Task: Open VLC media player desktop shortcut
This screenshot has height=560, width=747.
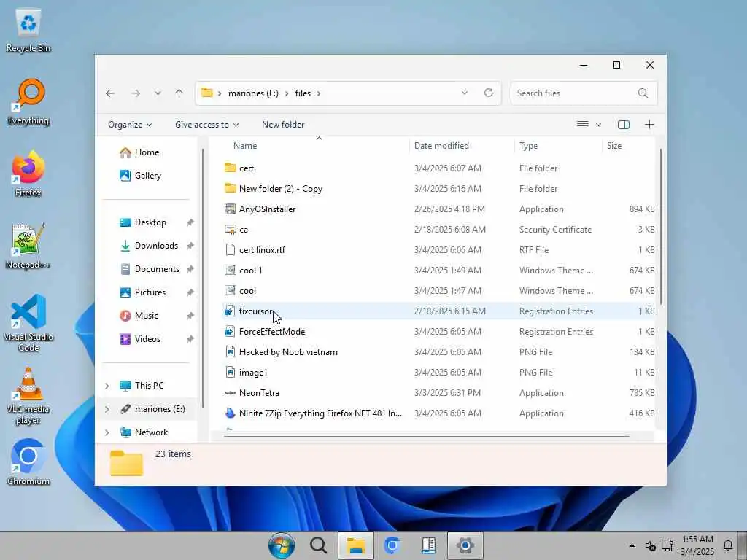Action: [28, 396]
